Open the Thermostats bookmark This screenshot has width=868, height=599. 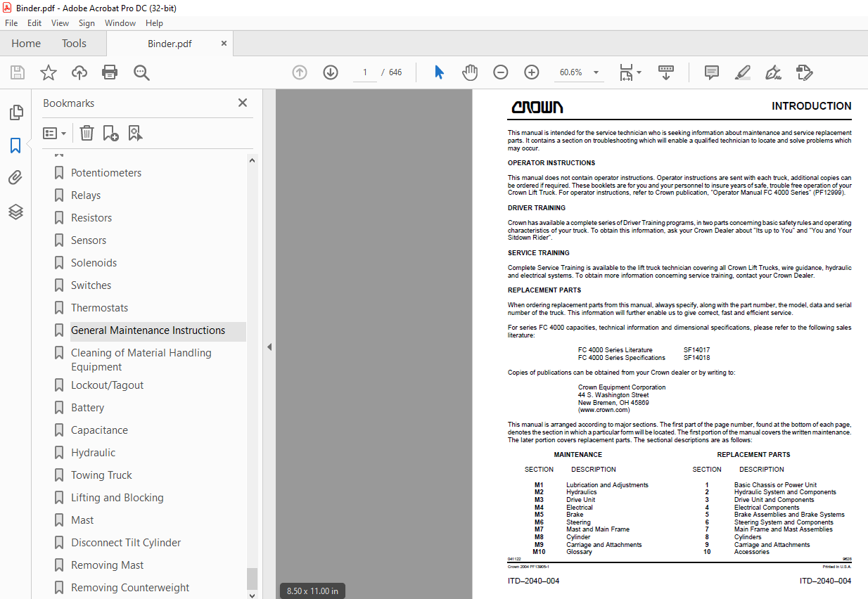tap(99, 308)
